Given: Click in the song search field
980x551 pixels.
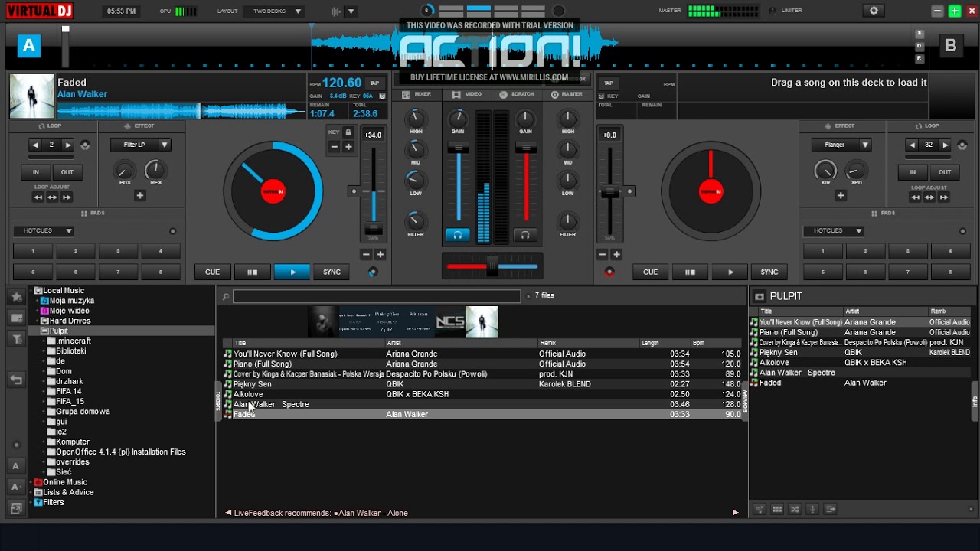Looking at the screenshot, I should click(x=377, y=297).
